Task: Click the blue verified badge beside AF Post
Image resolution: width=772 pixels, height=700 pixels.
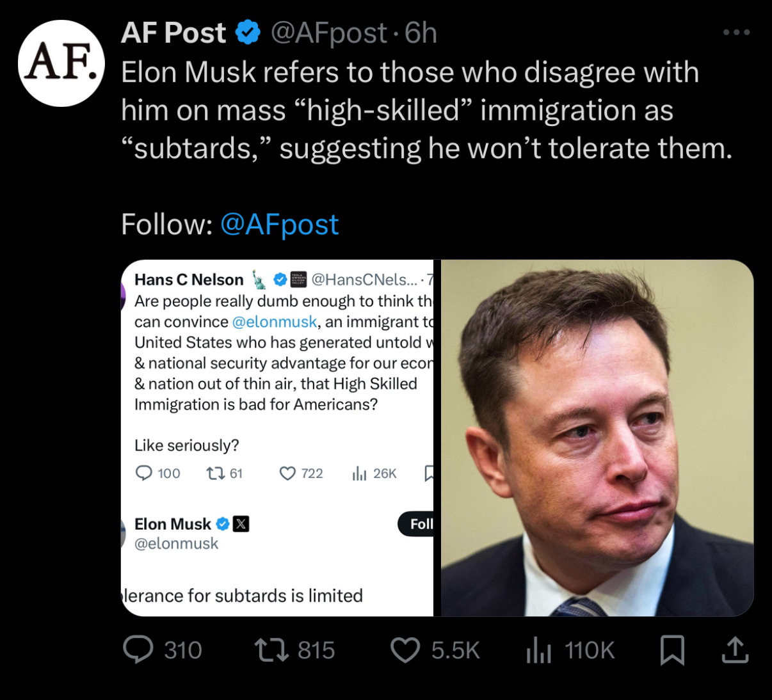Action: [x=248, y=33]
